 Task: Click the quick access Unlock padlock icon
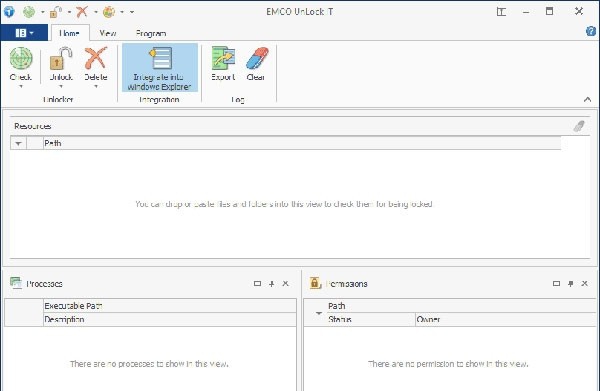click(56, 12)
